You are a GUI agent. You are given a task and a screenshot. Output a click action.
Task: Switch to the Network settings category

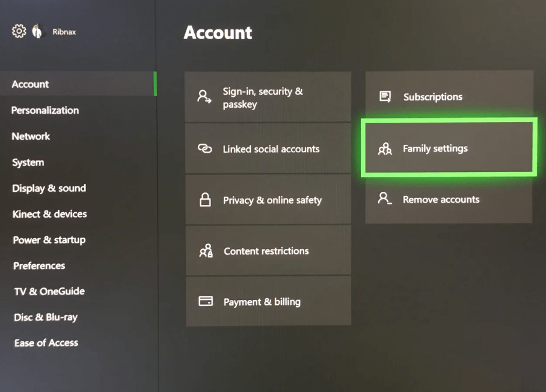pyautogui.click(x=31, y=136)
